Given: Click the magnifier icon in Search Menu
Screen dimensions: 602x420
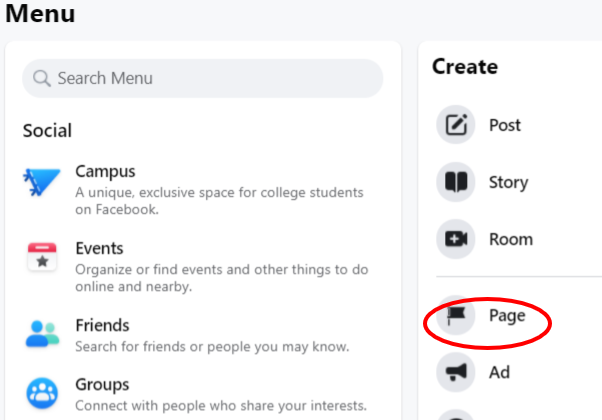Looking at the screenshot, I should (42, 78).
